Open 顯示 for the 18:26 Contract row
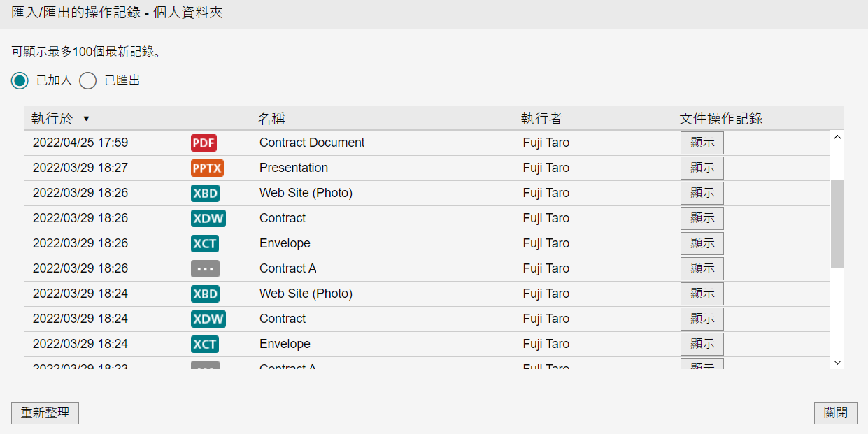Viewport: 868px width, 434px height. (702, 218)
